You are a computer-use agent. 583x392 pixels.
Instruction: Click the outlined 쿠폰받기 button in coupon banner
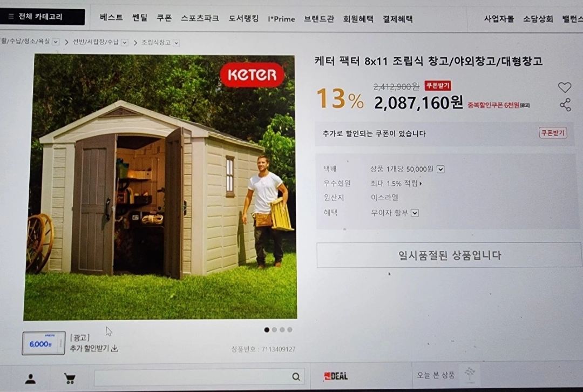[553, 133]
